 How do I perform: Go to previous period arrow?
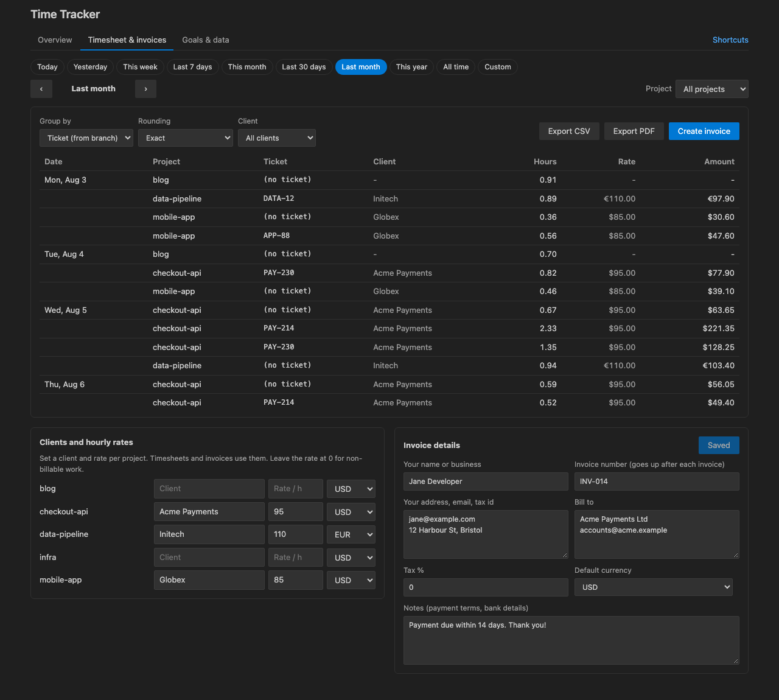(x=41, y=89)
